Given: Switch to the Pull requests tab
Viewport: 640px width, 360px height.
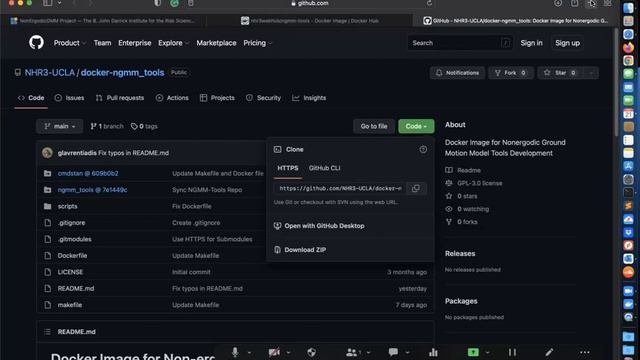Looking at the screenshot, I should point(120,98).
